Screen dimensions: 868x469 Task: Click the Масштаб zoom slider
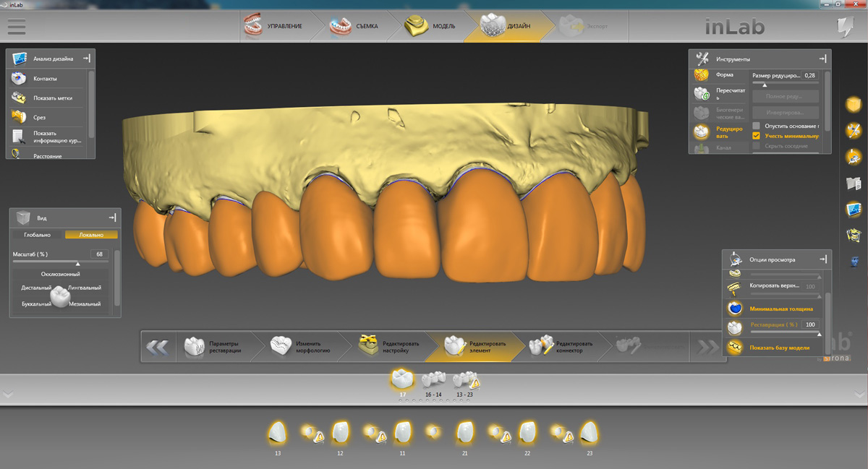click(x=61, y=262)
